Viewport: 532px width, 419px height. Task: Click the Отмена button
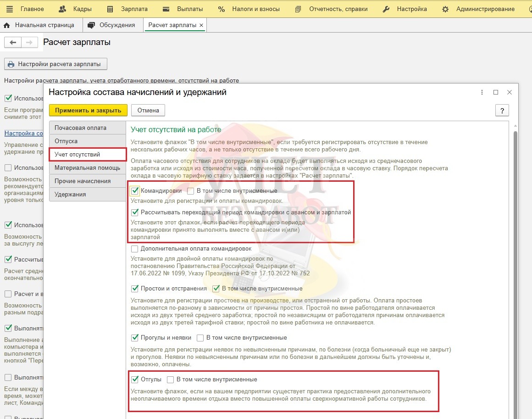[148, 110]
